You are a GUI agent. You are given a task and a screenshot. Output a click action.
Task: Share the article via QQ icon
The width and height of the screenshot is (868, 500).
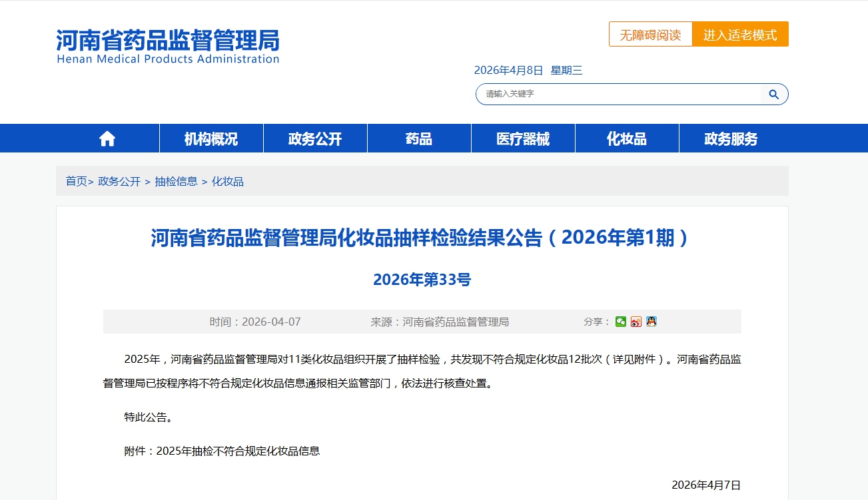pos(651,322)
